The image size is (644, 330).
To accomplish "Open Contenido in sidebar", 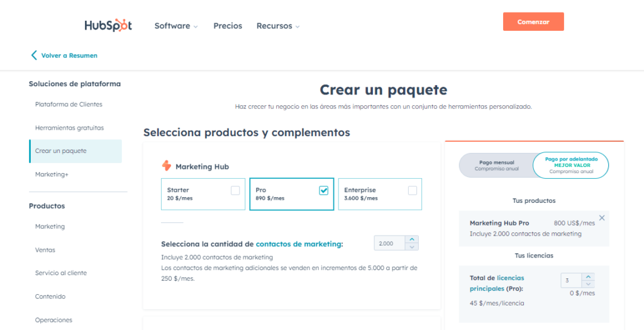I will coord(50,297).
